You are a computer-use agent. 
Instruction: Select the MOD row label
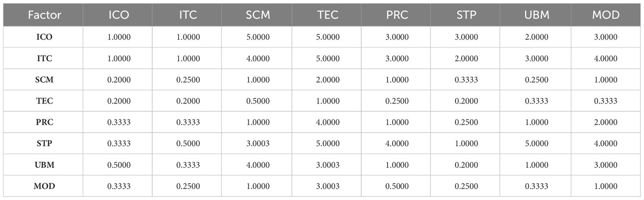pyautogui.click(x=45, y=186)
